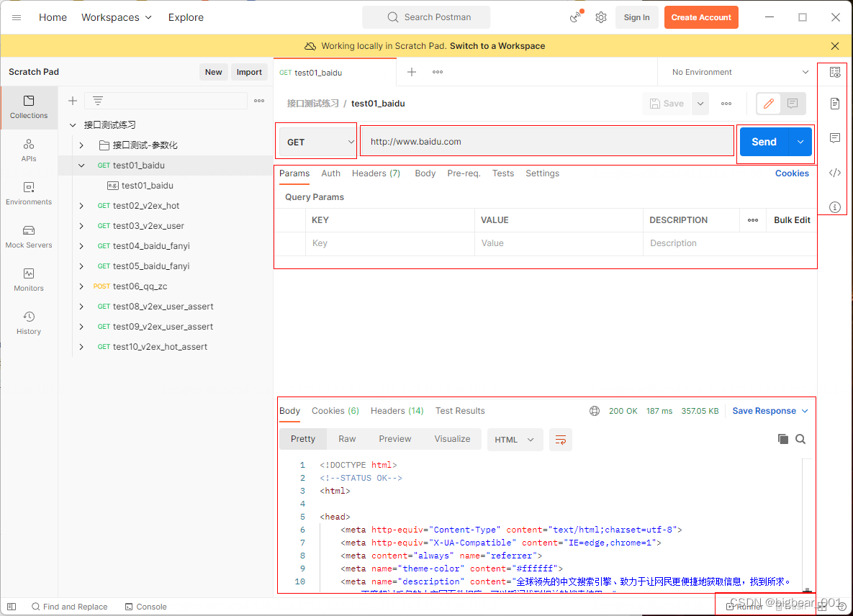853x616 pixels.
Task: Open History in sidebar
Action: (x=29, y=323)
